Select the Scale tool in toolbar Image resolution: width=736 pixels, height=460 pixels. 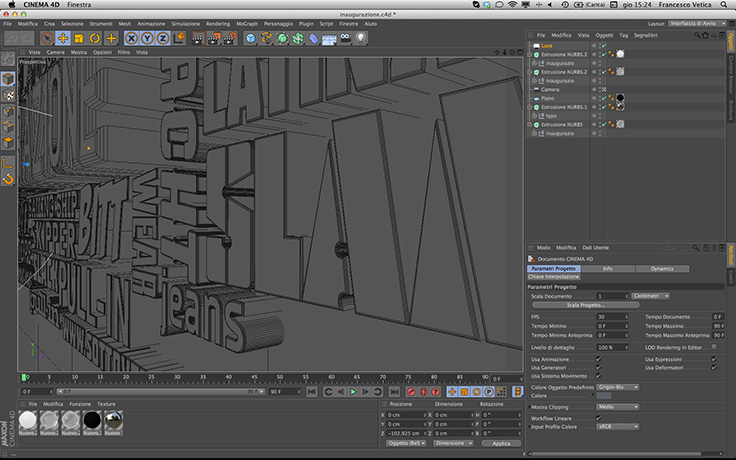tap(79, 38)
